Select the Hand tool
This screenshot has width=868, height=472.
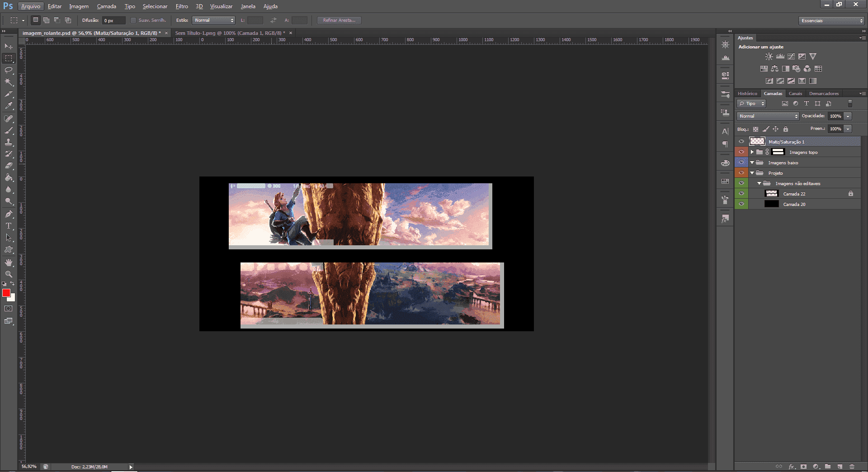(x=9, y=262)
